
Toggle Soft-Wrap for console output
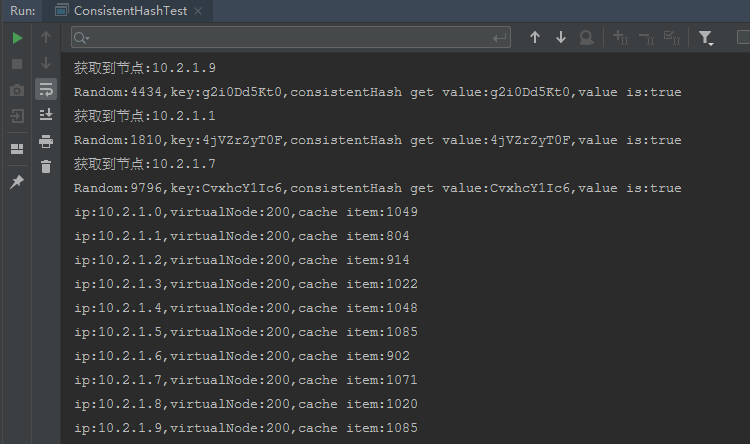[46, 90]
